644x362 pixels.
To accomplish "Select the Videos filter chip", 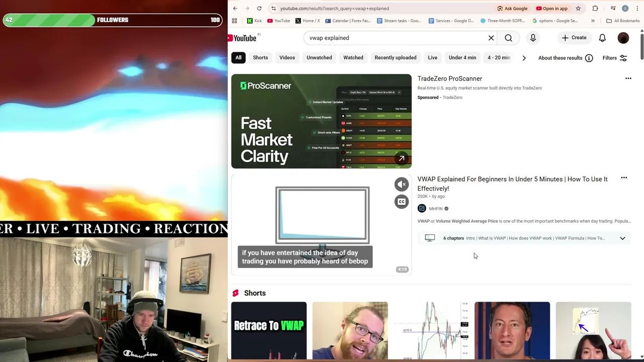I will (287, 58).
